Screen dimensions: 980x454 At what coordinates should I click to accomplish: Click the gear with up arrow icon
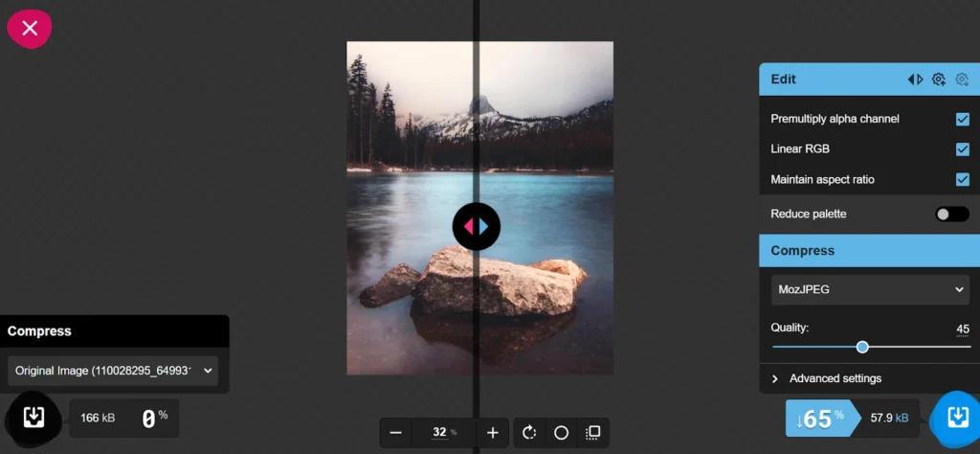[x=939, y=79]
